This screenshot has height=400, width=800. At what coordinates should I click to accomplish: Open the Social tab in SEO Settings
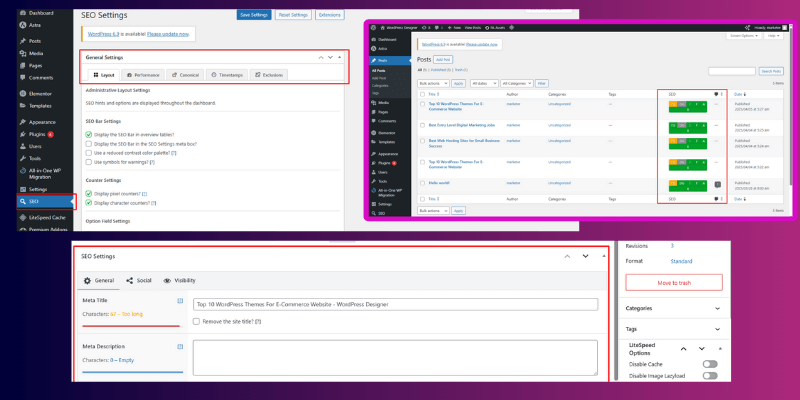(x=139, y=281)
